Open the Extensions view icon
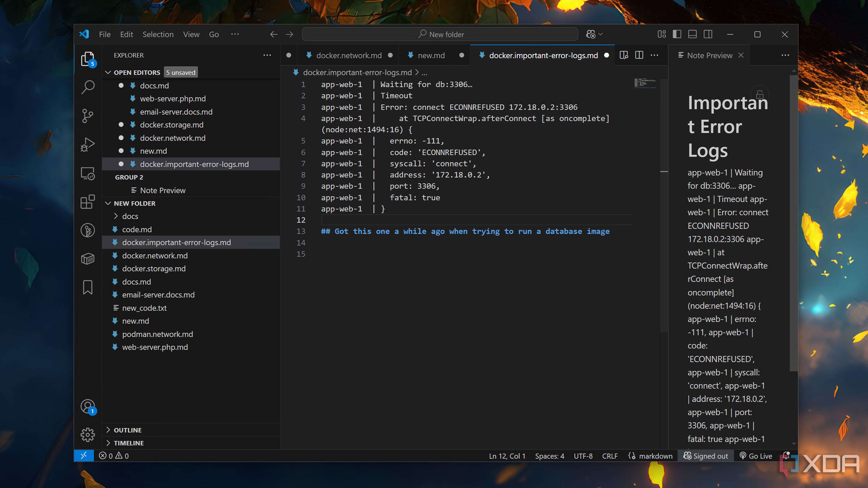The image size is (868, 488). pos(88,202)
